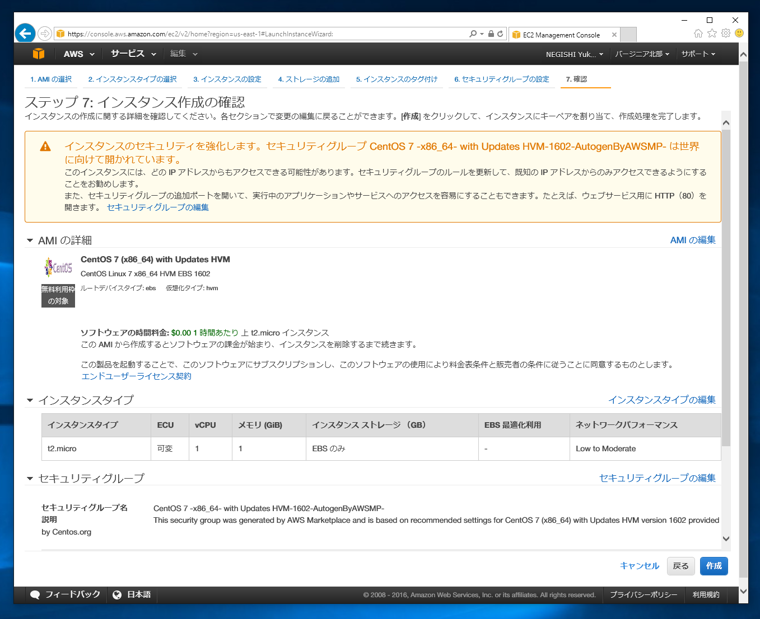
Task: Click the inner panel scroll up arrow
Action: tap(726, 123)
